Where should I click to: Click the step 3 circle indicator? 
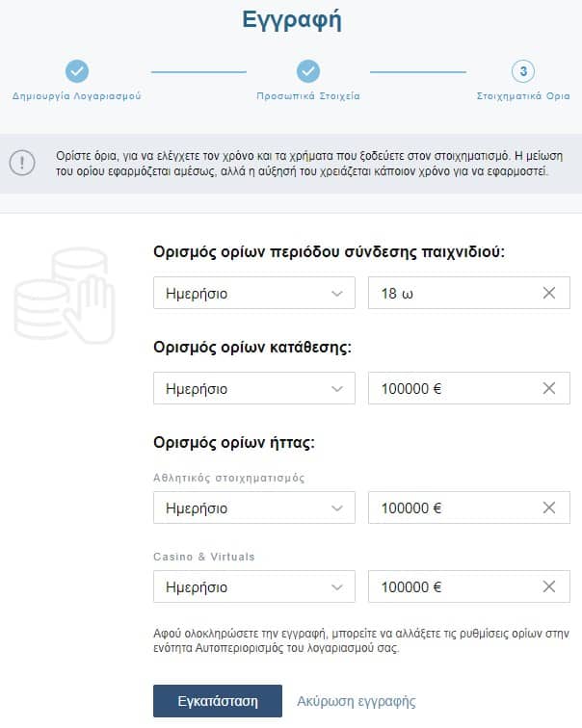pyautogui.click(x=523, y=71)
